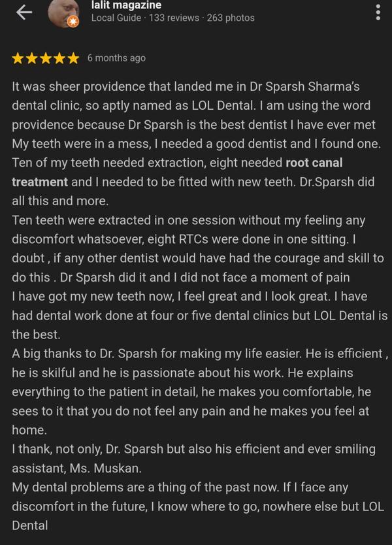392x545 pixels.
Task: Click the "6 months ago" timestamp
Action: tap(116, 58)
